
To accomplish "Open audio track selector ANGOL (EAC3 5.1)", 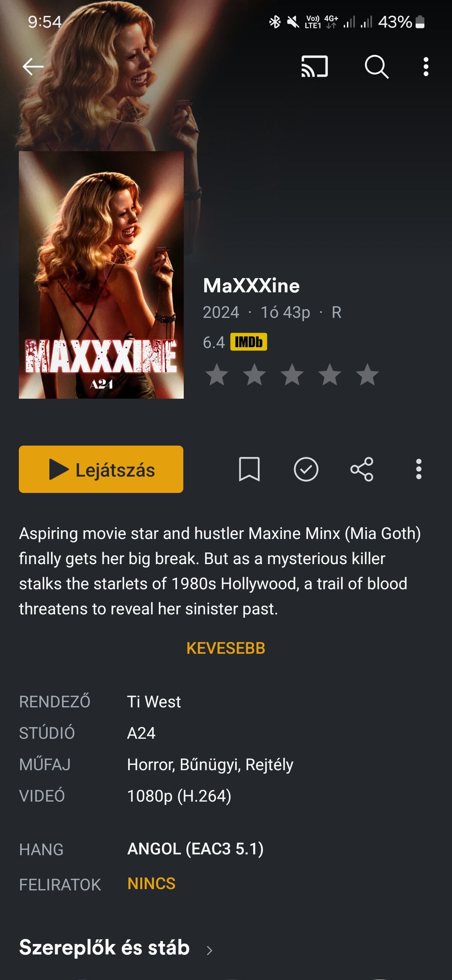I will tap(195, 849).
